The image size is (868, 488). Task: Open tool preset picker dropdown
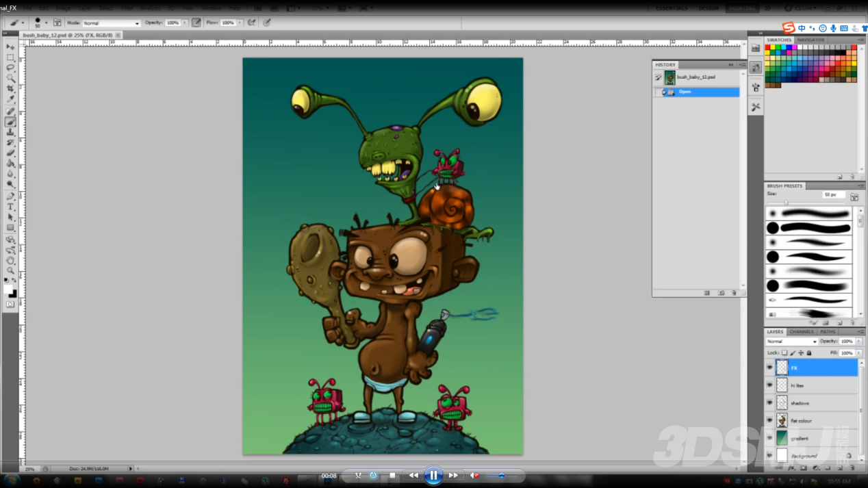coord(23,23)
